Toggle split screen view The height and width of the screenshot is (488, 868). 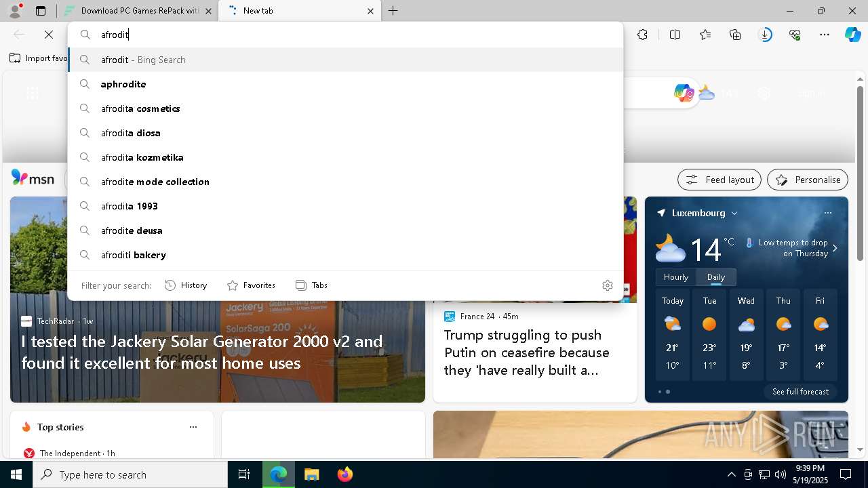click(675, 35)
